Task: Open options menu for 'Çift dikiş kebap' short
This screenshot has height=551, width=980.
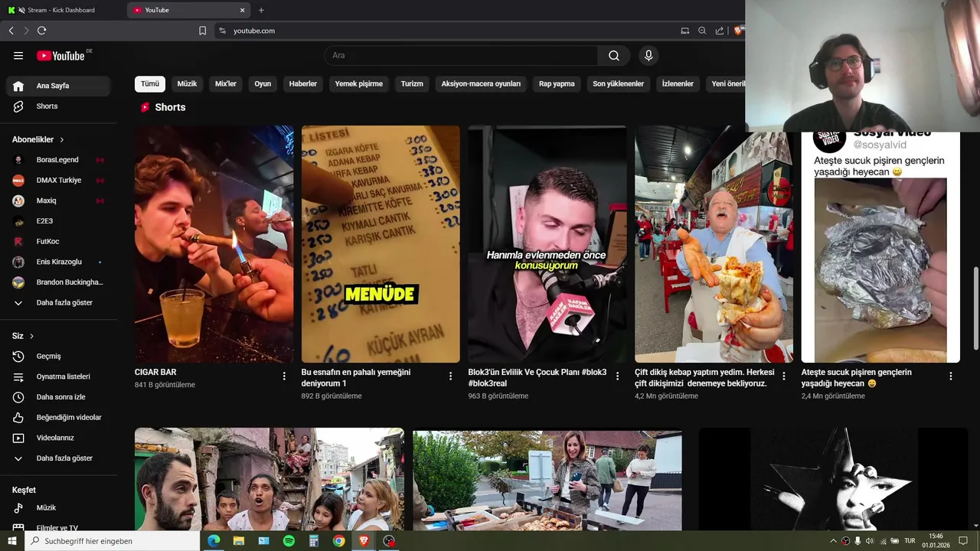Action: pos(784,376)
